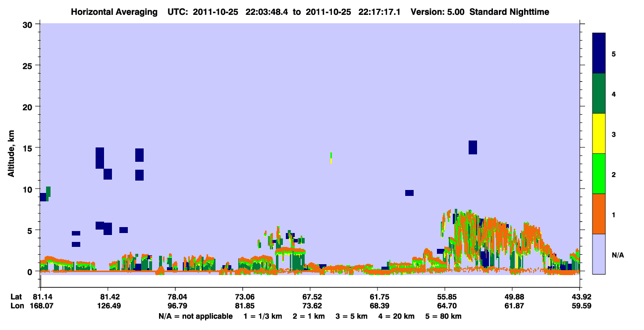Click the color bar label '4'
Screen dimensions: 644x330
[x=613, y=94]
